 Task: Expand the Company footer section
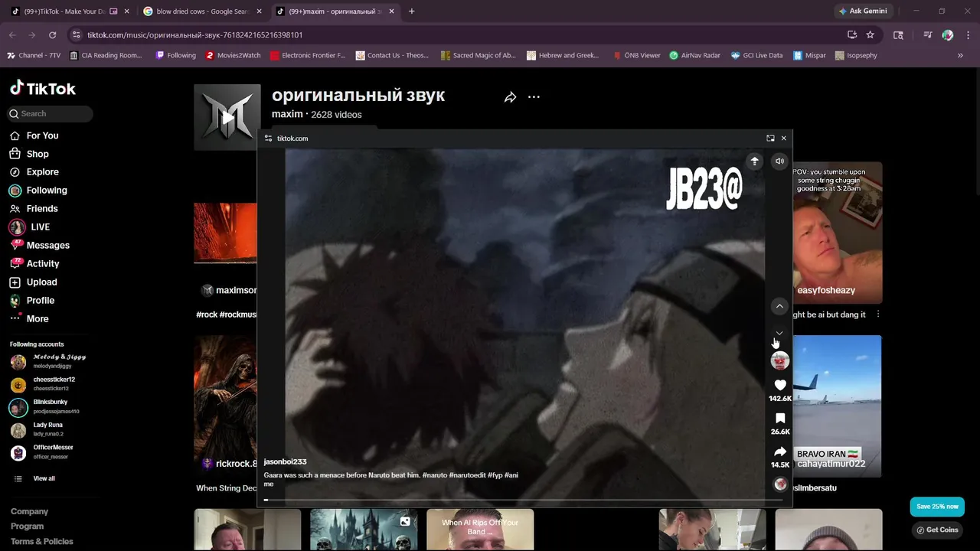click(x=29, y=512)
